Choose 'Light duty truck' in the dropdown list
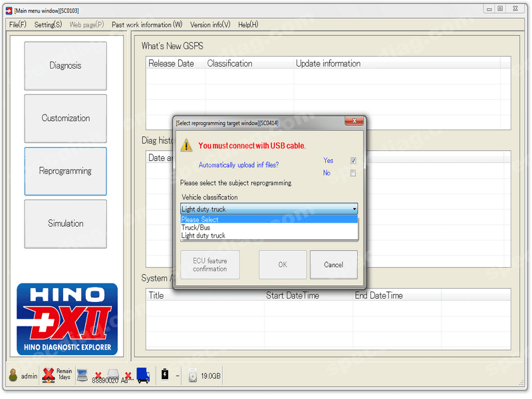The width and height of the screenshot is (532, 399). point(269,235)
